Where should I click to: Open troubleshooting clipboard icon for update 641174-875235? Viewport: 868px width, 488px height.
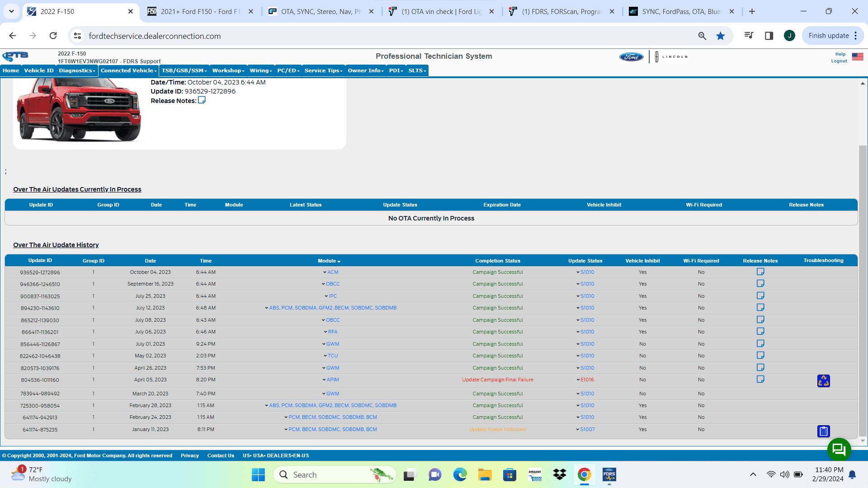[823, 431]
